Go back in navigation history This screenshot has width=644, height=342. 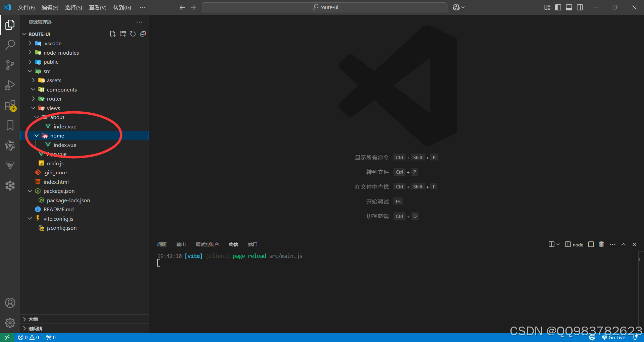tap(182, 7)
